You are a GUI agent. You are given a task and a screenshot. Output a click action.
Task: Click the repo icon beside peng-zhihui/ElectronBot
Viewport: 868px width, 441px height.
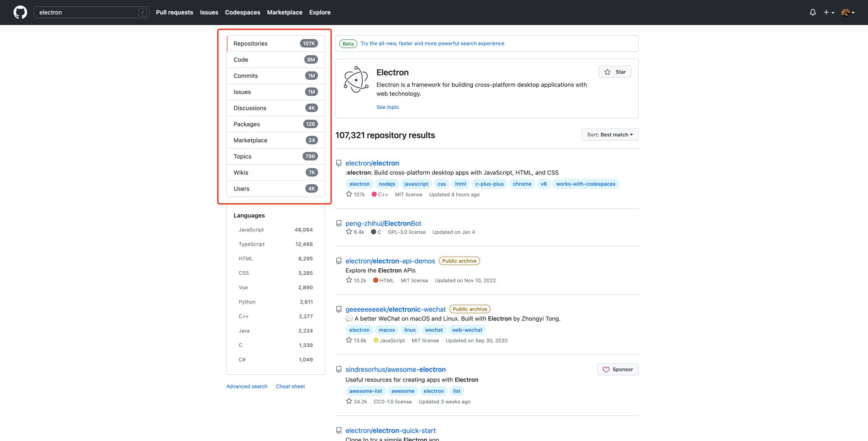(x=339, y=223)
